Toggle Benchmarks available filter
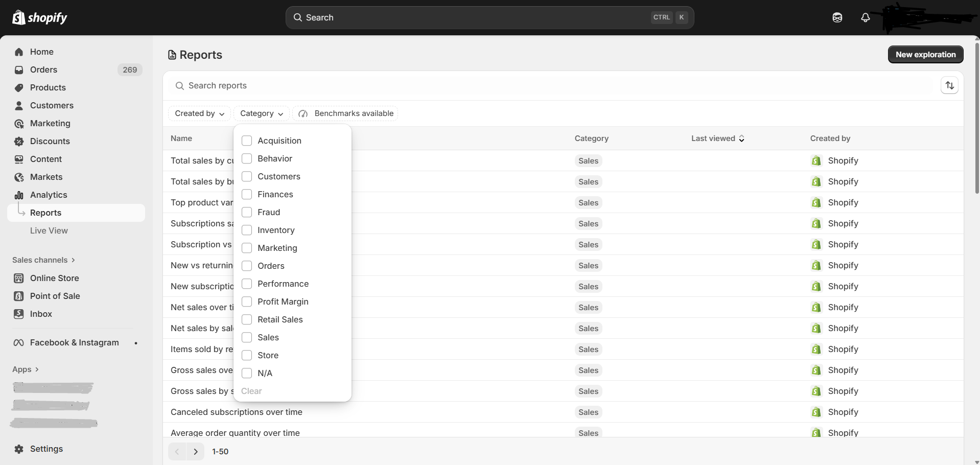Screen dimensions: 980x465 click(x=345, y=113)
